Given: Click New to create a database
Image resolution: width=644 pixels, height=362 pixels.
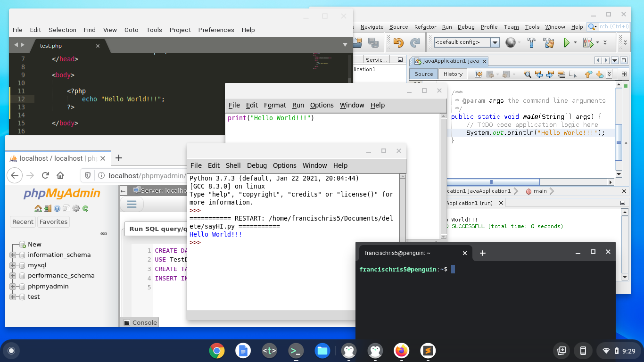Looking at the screenshot, I should tap(34, 244).
